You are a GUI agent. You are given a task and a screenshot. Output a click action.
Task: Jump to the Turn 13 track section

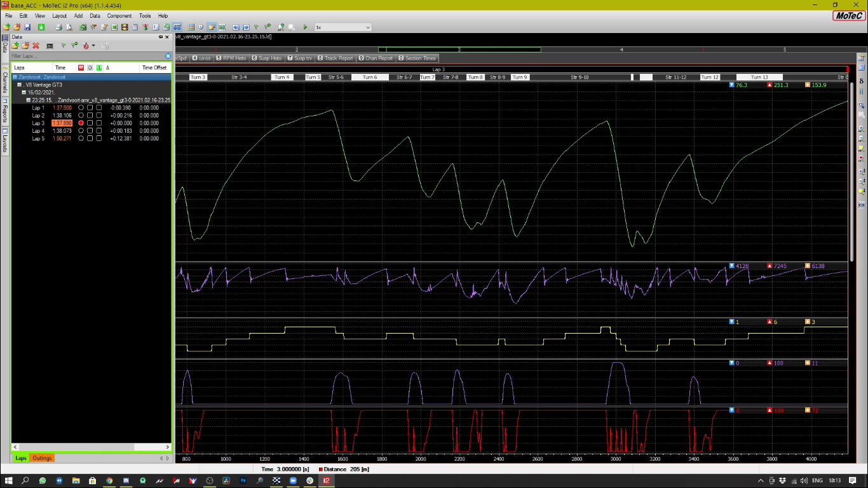click(x=759, y=78)
